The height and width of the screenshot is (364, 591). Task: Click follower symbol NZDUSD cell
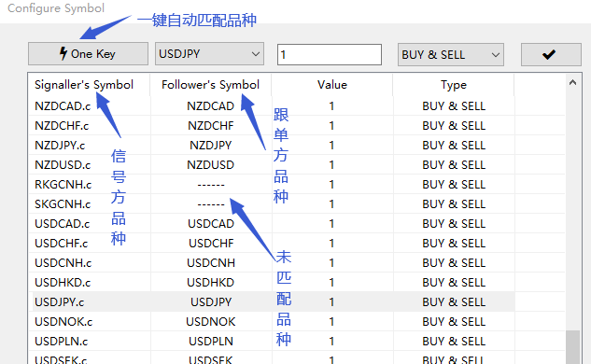[x=211, y=165]
